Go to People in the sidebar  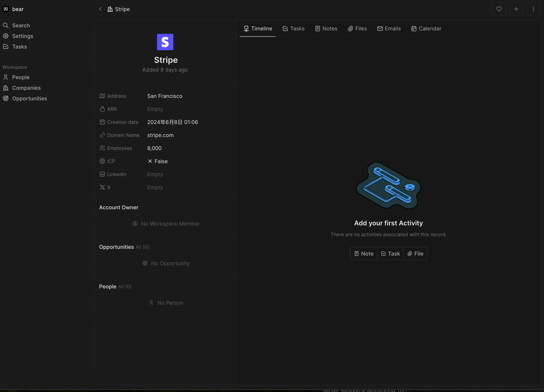(21, 77)
